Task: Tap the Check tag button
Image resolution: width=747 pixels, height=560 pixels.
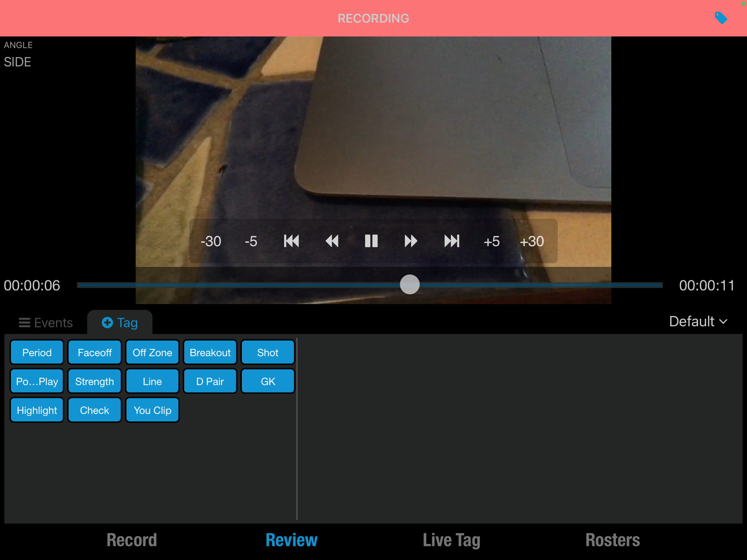Action: [94, 410]
